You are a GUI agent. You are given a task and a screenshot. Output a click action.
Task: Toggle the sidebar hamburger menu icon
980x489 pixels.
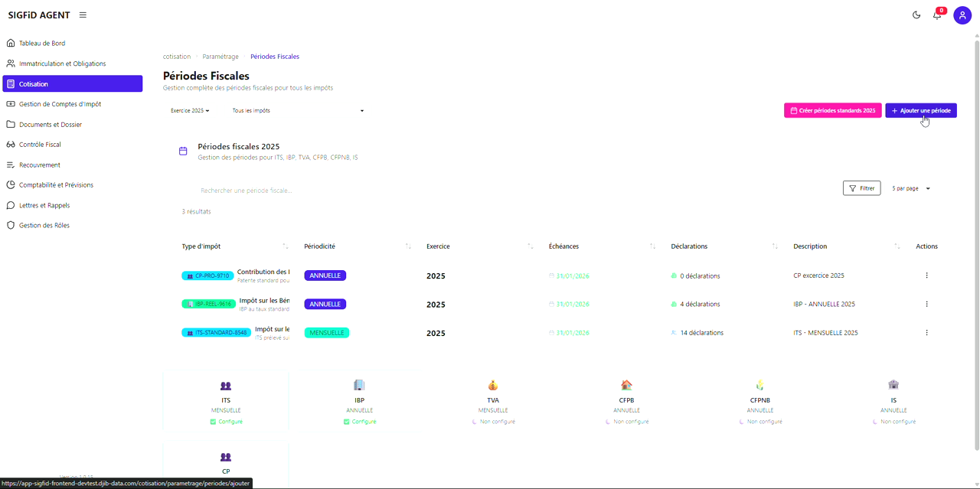click(83, 15)
